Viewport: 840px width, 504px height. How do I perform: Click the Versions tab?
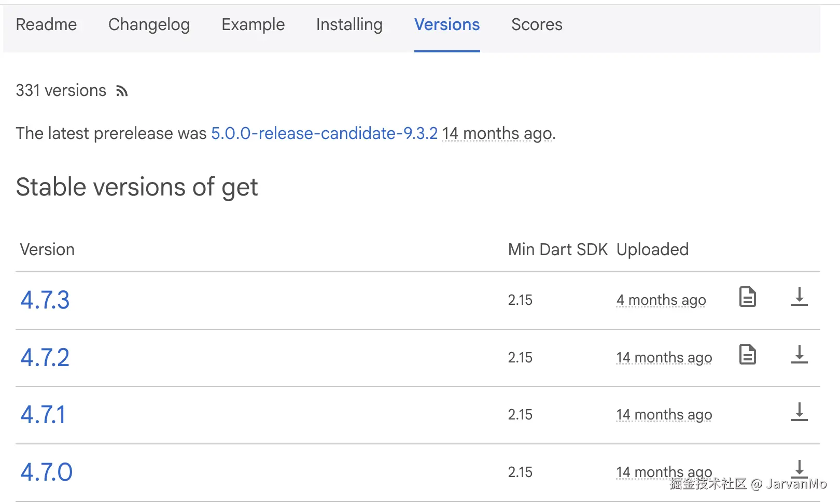coord(447,24)
